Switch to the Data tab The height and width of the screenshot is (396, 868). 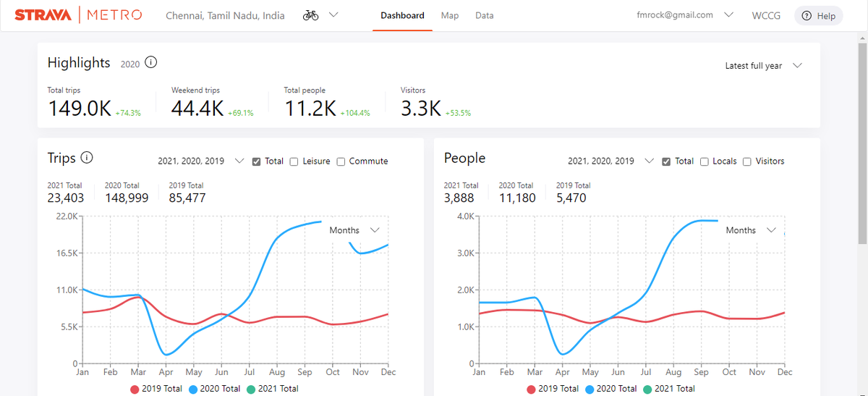[485, 15]
